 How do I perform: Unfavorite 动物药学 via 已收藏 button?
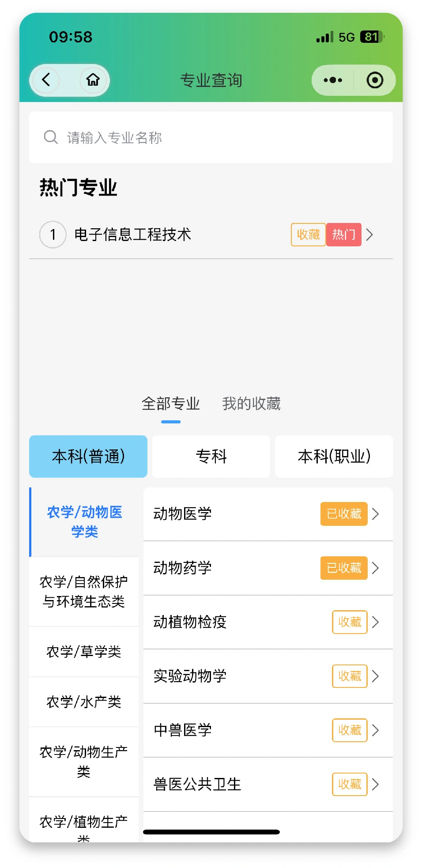344,568
